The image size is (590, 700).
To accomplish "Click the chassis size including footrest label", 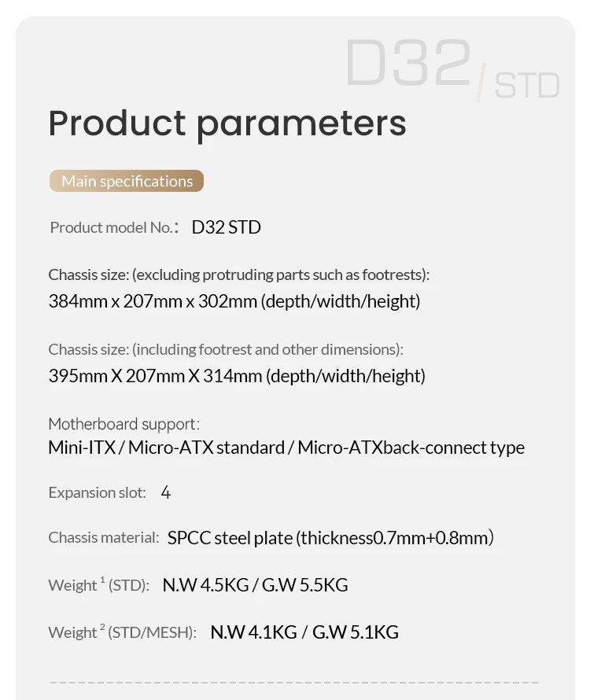I will (x=226, y=349).
